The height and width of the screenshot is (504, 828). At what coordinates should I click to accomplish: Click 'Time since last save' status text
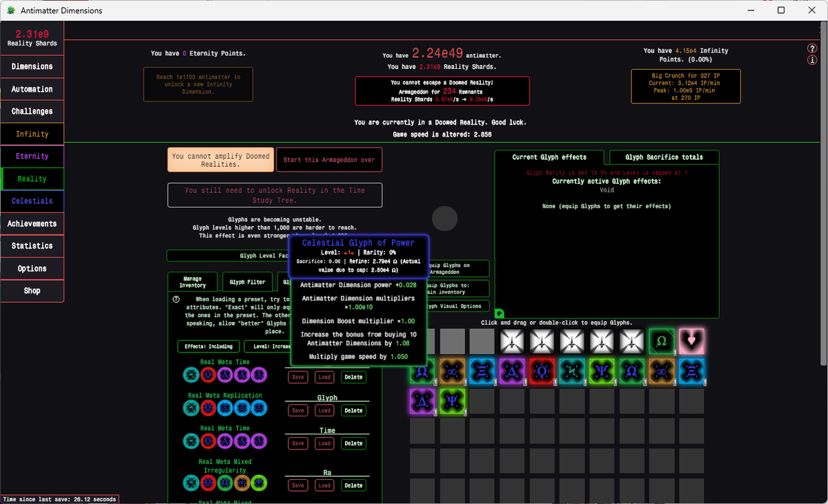(x=59, y=499)
